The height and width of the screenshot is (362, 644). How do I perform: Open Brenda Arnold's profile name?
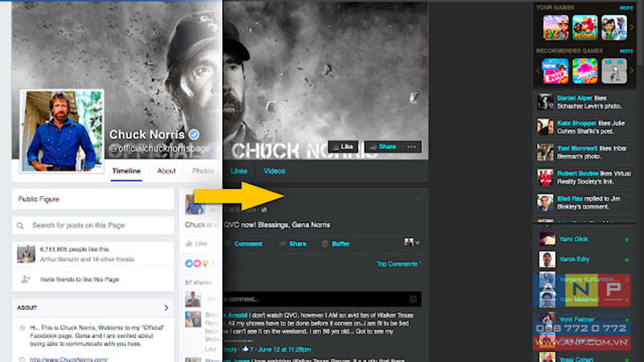pos(226,315)
